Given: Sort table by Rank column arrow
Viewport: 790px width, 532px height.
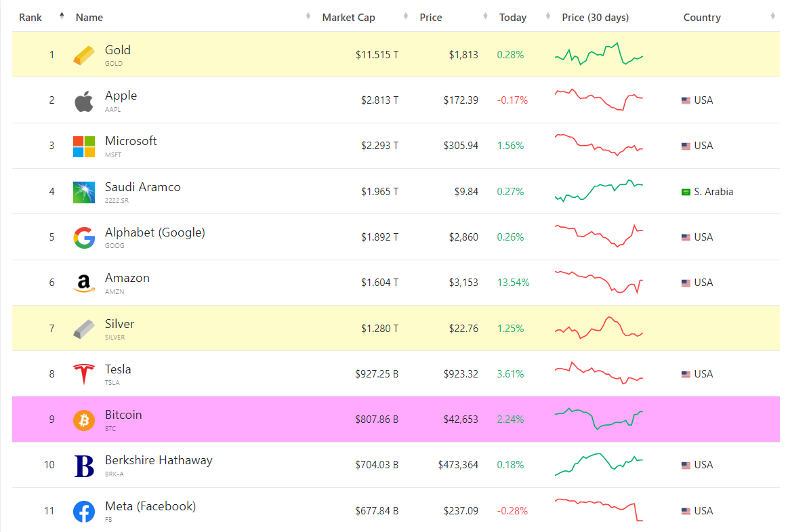Looking at the screenshot, I should pyautogui.click(x=62, y=16).
